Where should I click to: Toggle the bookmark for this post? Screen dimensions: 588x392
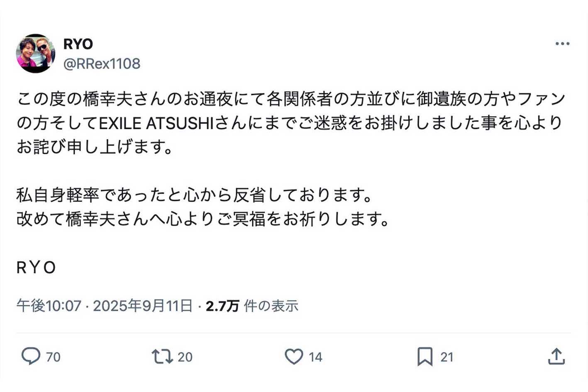pos(425,356)
